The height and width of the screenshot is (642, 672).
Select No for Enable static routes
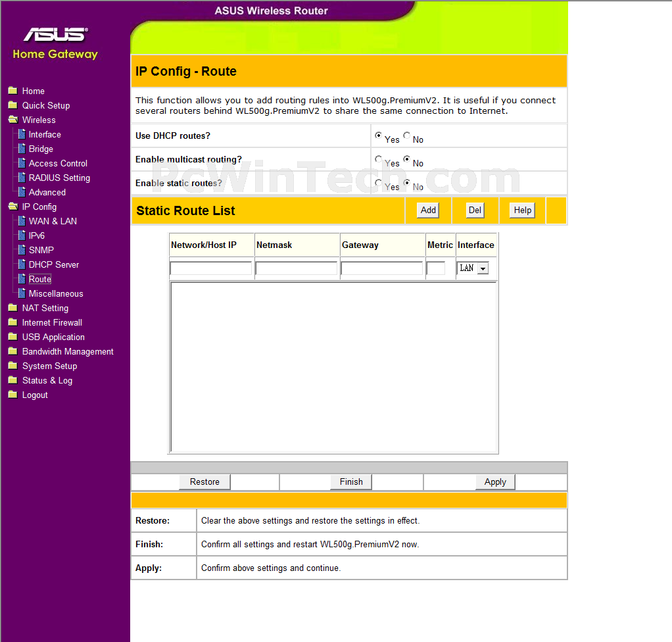point(406,182)
